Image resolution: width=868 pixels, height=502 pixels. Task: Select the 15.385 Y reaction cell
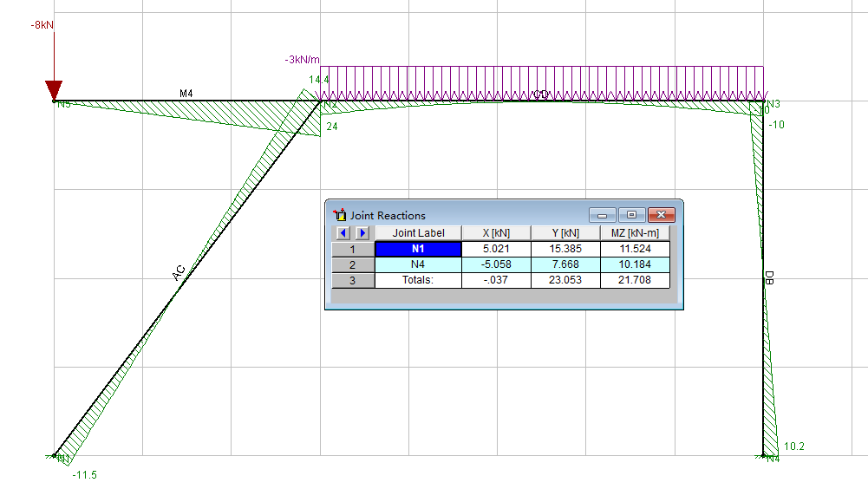point(565,249)
